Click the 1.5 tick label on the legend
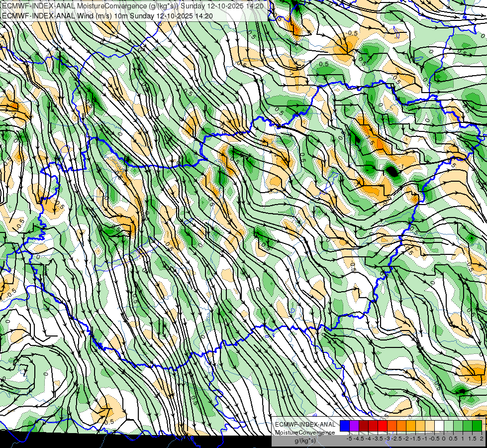The width and height of the screenshot is (487, 448). (x=473, y=439)
